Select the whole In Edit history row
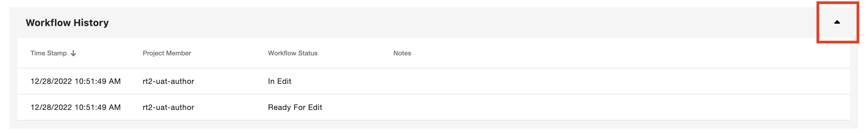Viewport: 868px width, 133px height. (434, 81)
